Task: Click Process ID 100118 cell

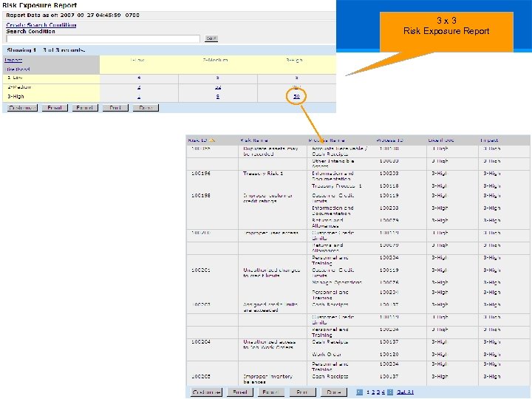Action: 389,186
